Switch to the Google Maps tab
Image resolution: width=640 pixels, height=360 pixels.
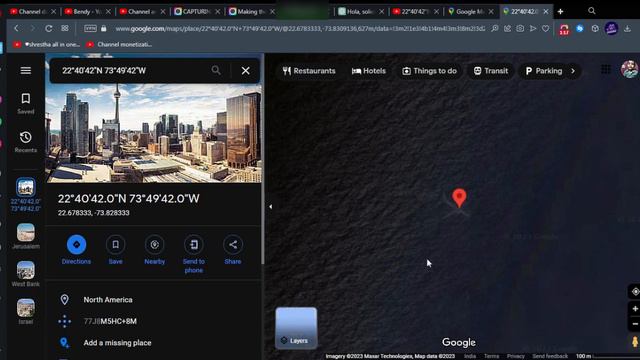click(471, 11)
